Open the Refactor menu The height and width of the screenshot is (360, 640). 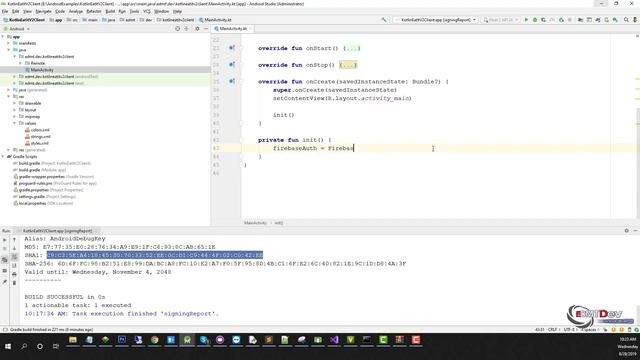tap(93, 11)
